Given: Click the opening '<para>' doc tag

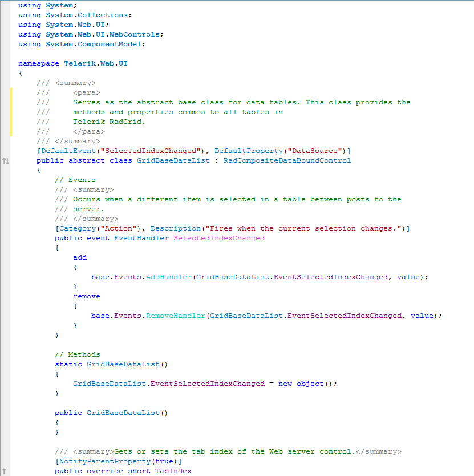Looking at the screenshot, I should (x=87, y=93).
